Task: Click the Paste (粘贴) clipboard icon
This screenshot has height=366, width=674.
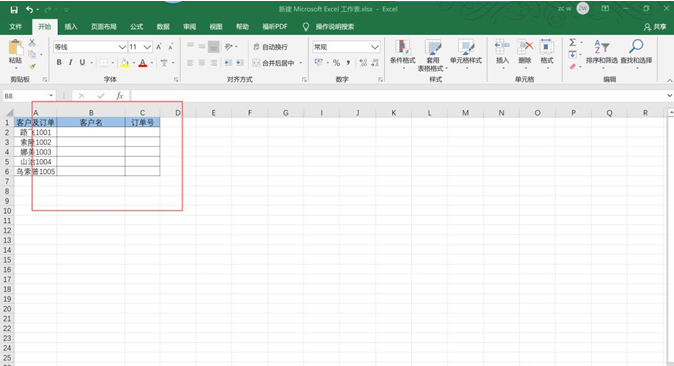Action: 15,47
